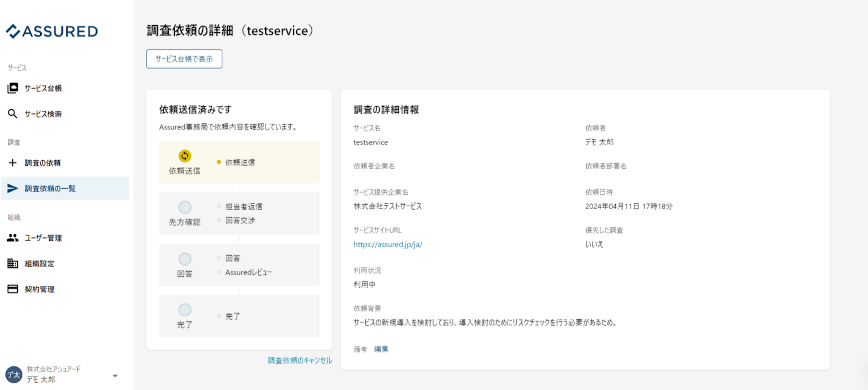Click 株式会社テストサービス provider name
The width and height of the screenshot is (868, 390).
[388, 206]
